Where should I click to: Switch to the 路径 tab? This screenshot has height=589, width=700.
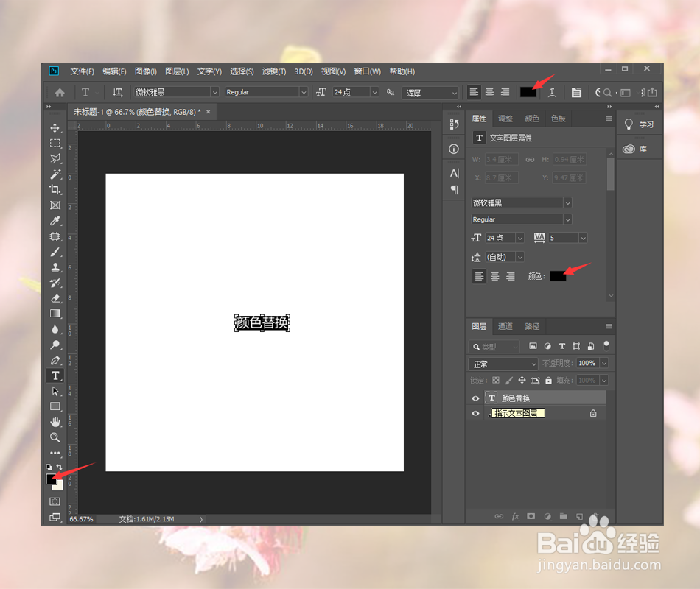(532, 326)
